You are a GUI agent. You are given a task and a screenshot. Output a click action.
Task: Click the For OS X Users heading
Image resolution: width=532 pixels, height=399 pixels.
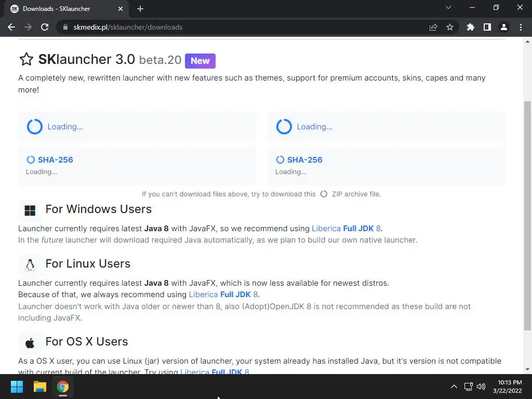point(87,342)
